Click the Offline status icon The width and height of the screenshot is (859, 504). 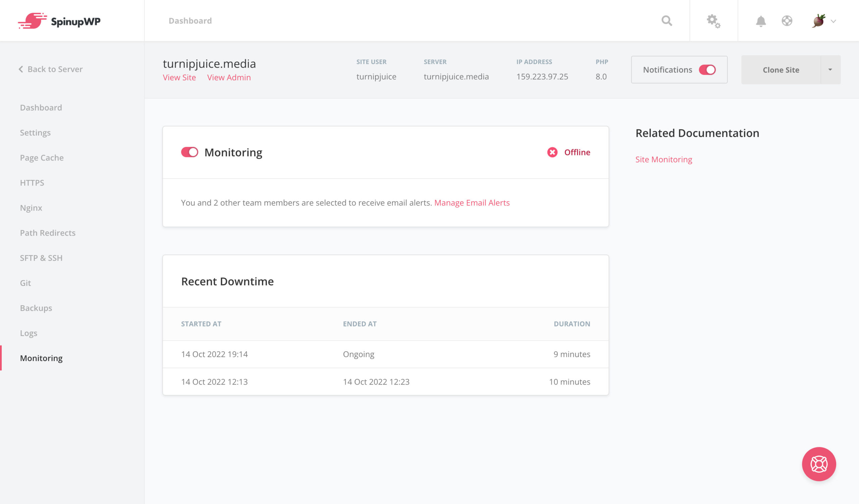click(552, 152)
